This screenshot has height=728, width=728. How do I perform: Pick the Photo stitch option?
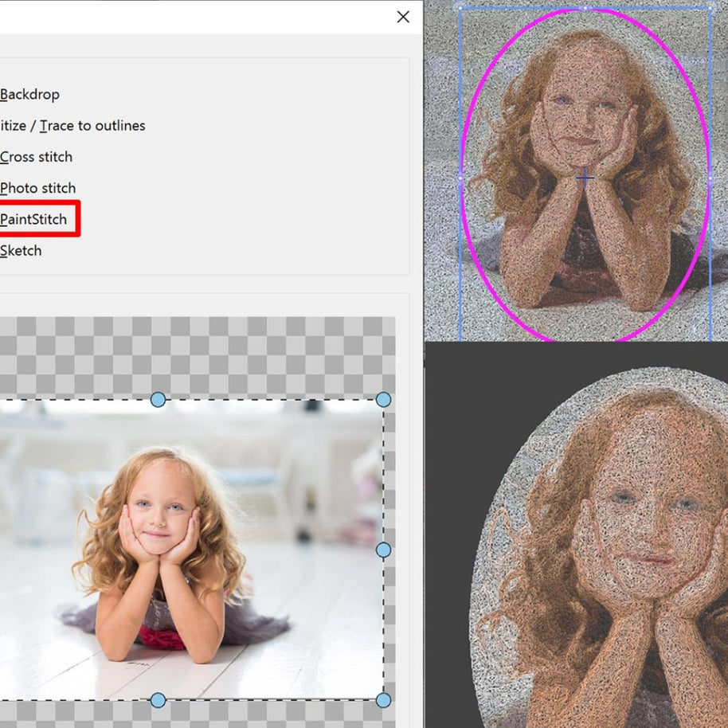38,188
